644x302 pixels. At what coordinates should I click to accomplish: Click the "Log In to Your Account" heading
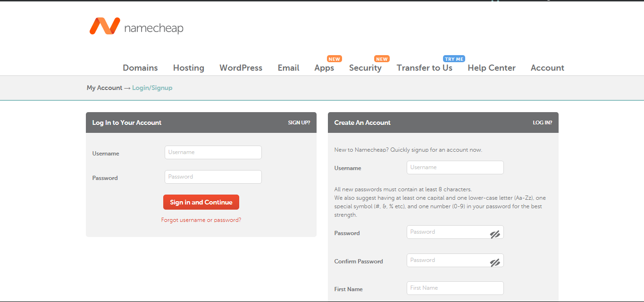point(127,122)
